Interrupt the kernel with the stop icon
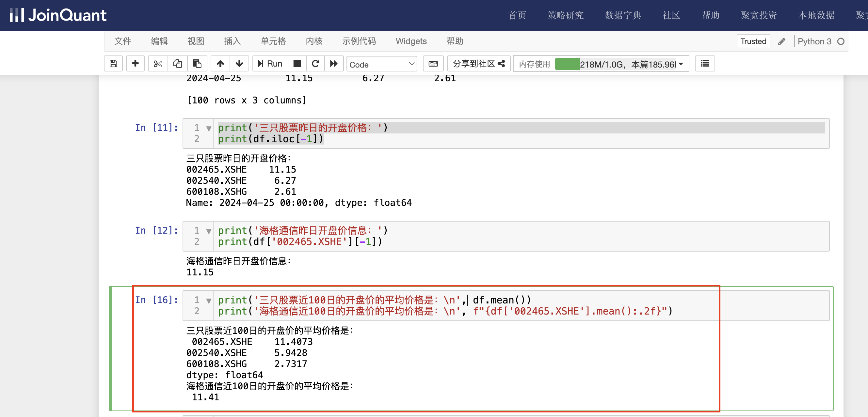Screen dimensions: 868x417 (297, 64)
